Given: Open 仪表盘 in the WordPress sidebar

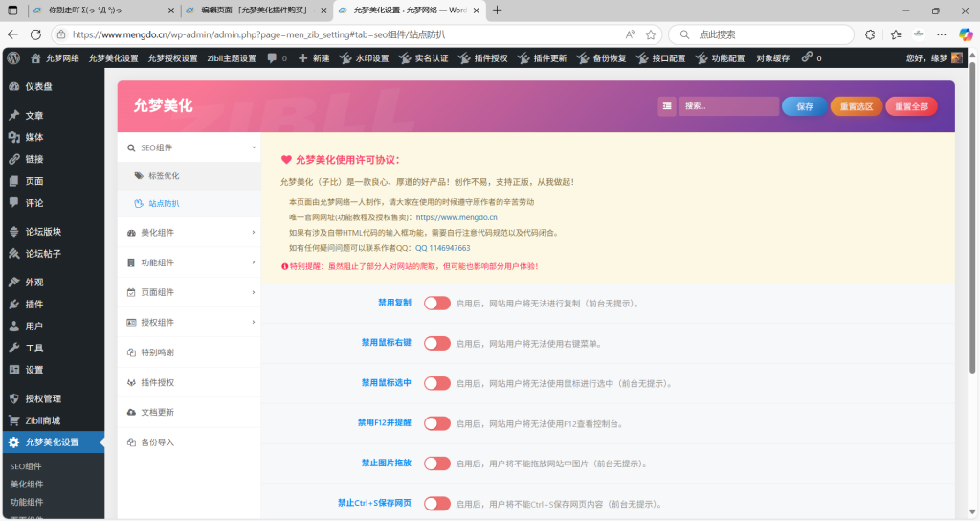Looking at the screenshot, I should 54,87.
